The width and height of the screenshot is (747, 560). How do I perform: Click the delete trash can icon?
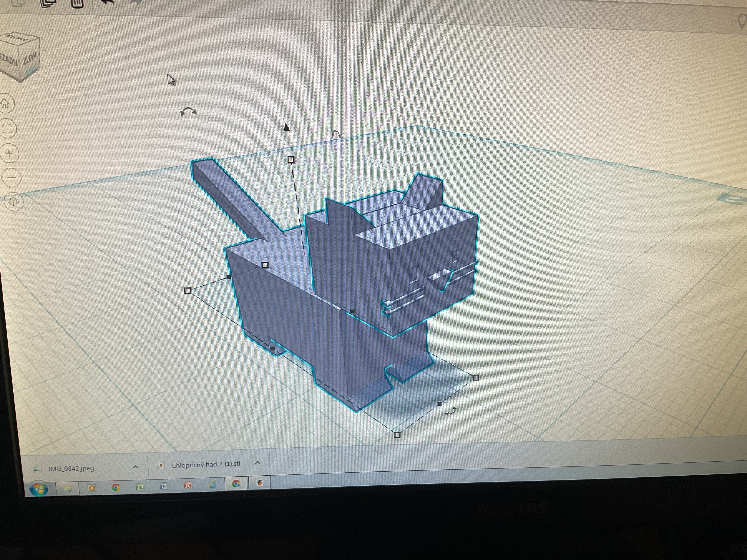77,3
